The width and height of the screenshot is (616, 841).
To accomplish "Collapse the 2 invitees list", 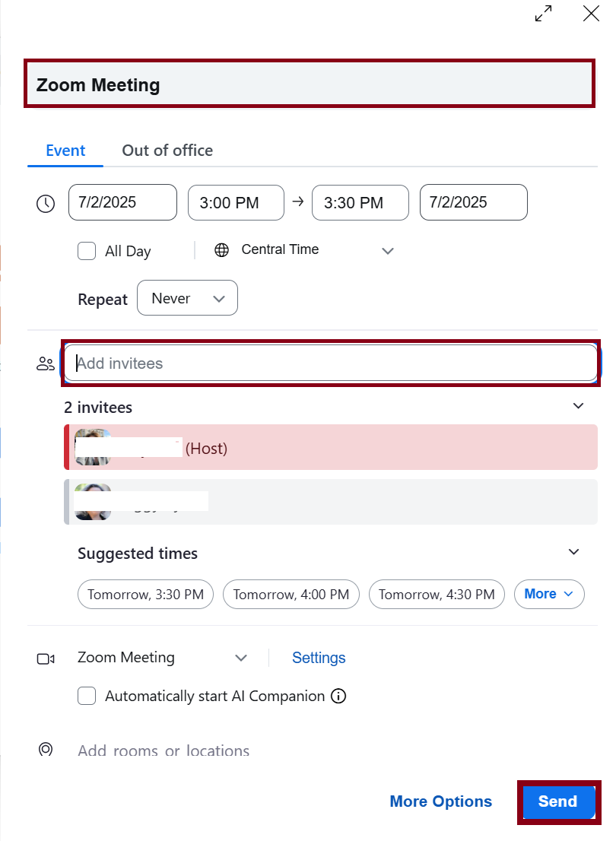I will click(578, 406).
